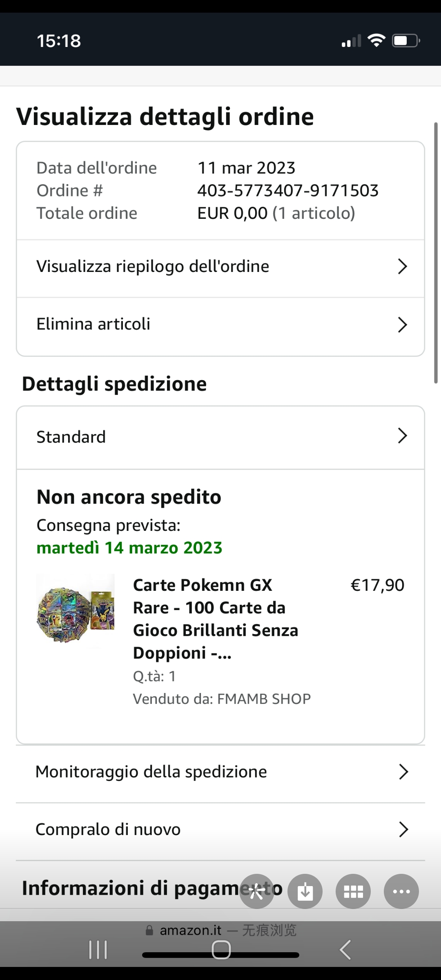Open recent apps with three-bars icon
The image size is (441, 980).
[98, 949]
